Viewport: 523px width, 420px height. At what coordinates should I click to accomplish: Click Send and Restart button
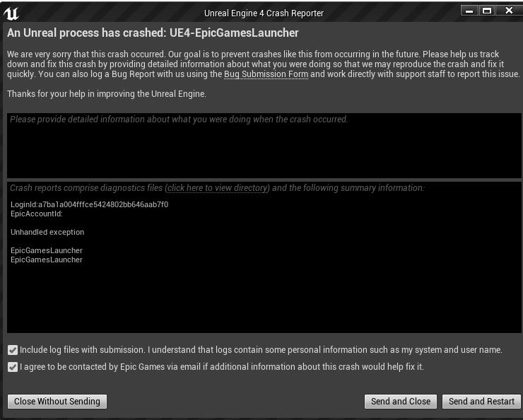481,402
